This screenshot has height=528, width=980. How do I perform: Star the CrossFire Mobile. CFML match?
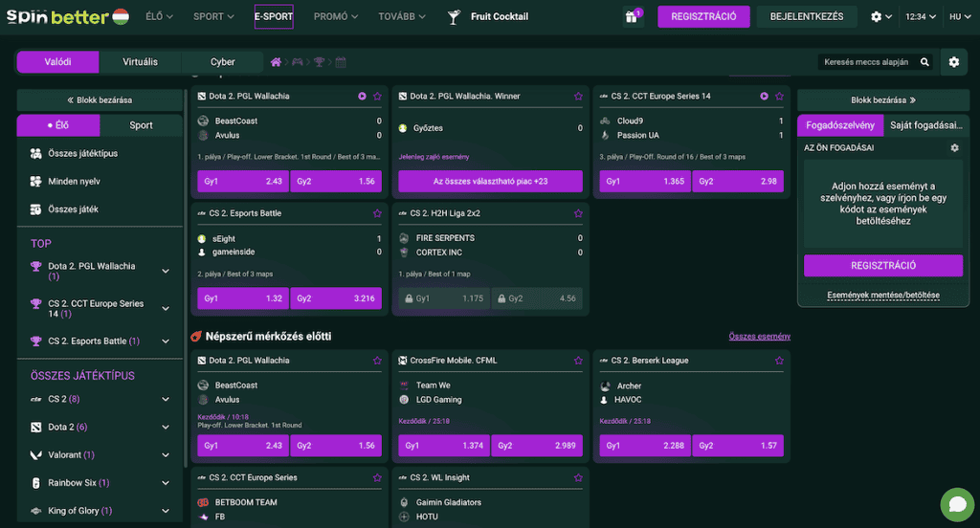point(578,361)
